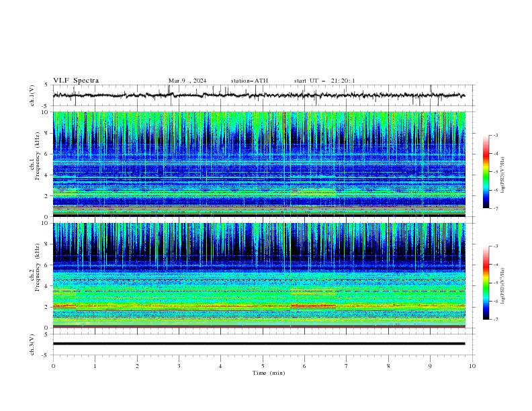The height and width of the screenshot is (411, 532).
Task: Click time axis tick label "0"
Action: [x=53, y=366]
